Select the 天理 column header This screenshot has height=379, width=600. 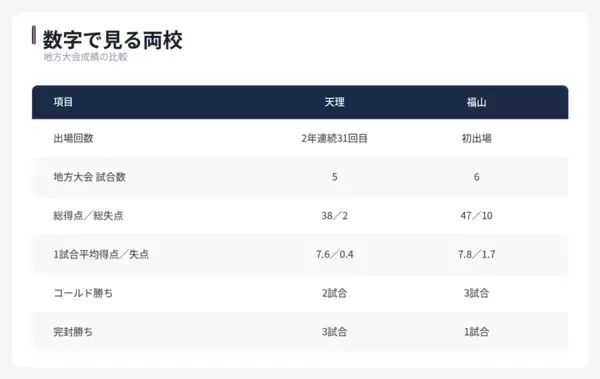(x=334, y=102)
